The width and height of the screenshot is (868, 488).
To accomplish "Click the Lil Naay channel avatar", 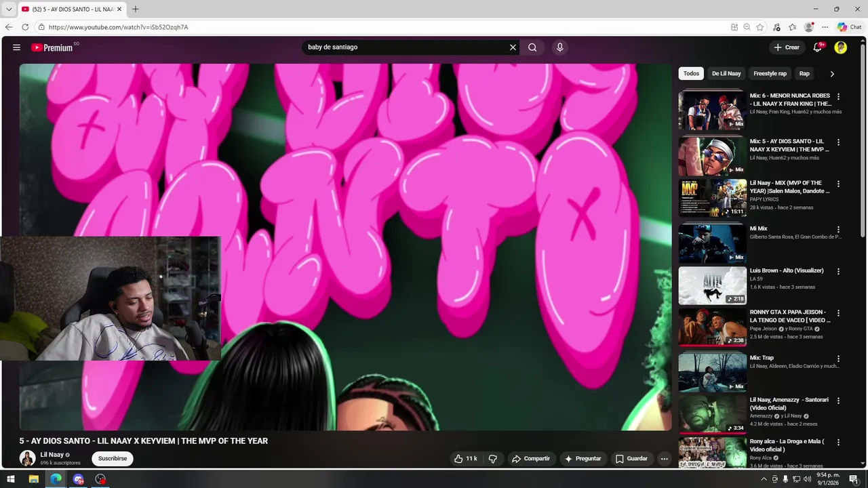I will click(27, 458).
